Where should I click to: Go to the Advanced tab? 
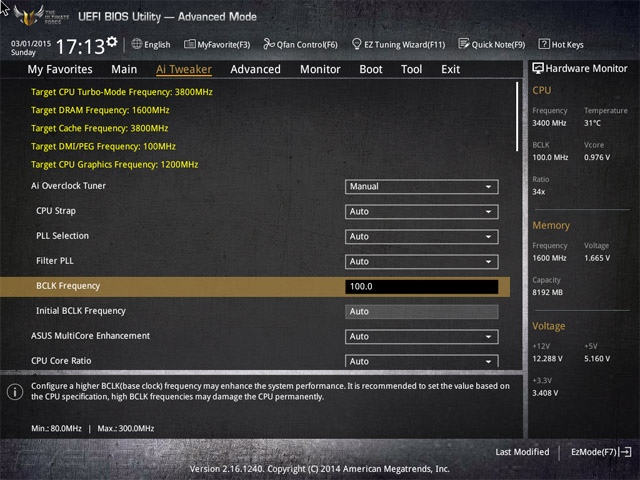pos(256,69)
